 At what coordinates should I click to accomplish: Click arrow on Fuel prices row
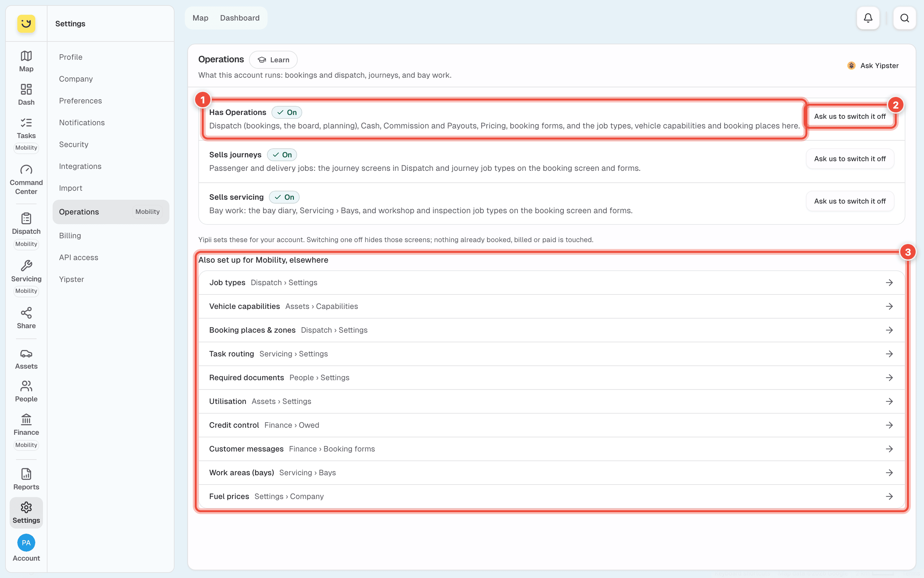pyautogui.click(x=889, y=496)
